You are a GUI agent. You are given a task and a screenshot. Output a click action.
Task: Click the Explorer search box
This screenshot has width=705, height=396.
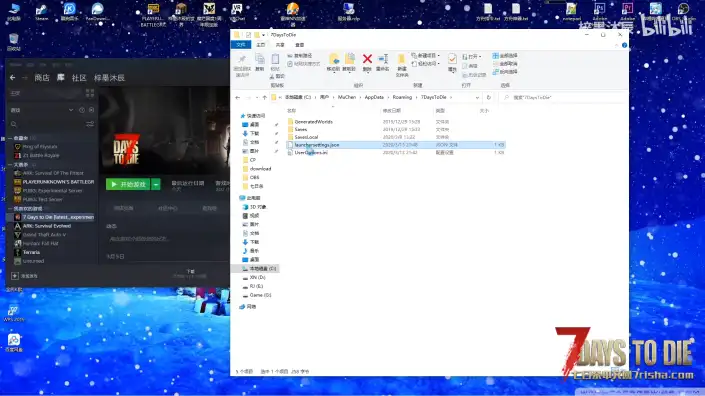tap(563, 98)
